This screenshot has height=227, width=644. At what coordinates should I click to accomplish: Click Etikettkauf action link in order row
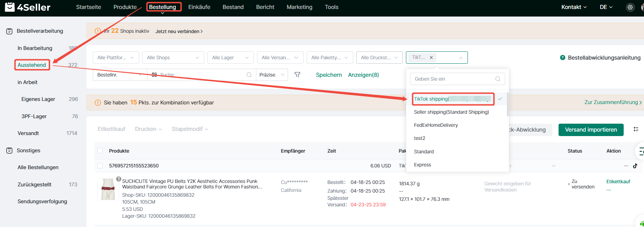[618, 182]
